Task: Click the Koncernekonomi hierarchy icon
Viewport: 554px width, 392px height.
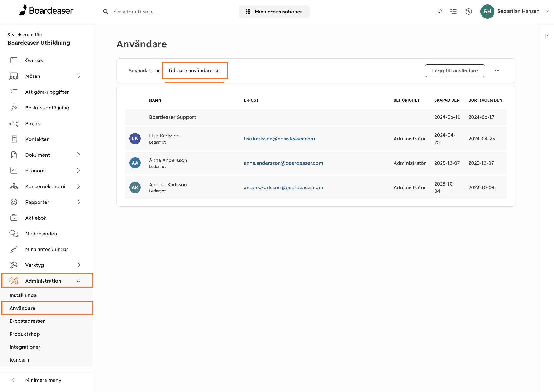Action: (14, 186)
